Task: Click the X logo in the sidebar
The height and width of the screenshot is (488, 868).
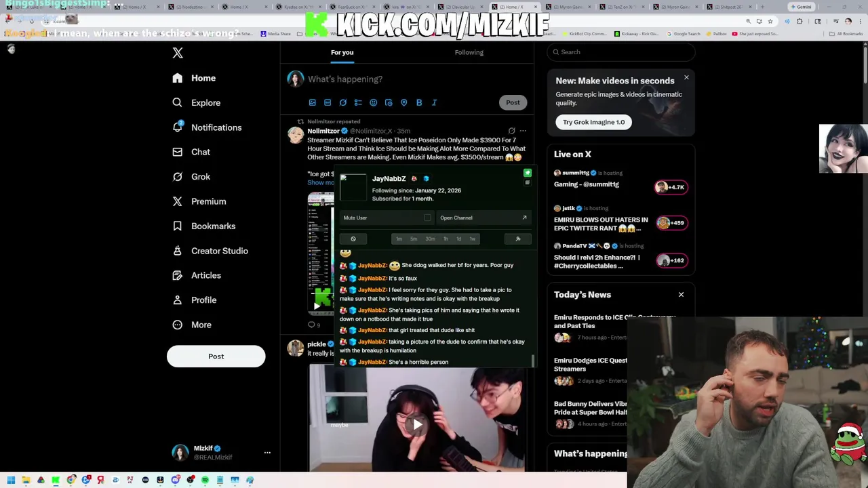Action: tap(178, 53)
